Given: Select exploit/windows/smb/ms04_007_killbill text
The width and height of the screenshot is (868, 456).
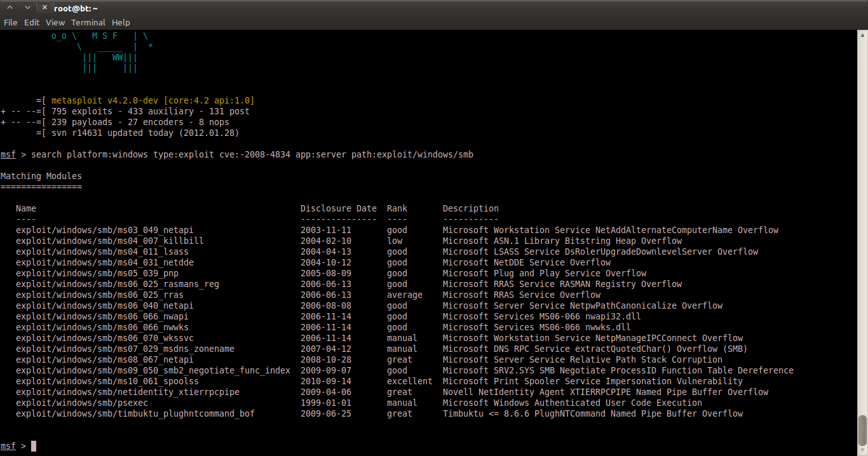Looking at the screenshot, I should 110,241.
